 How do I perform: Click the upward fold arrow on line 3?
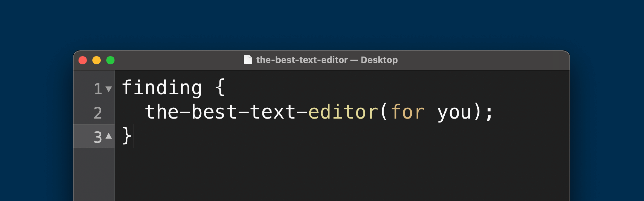pos(108,136)
